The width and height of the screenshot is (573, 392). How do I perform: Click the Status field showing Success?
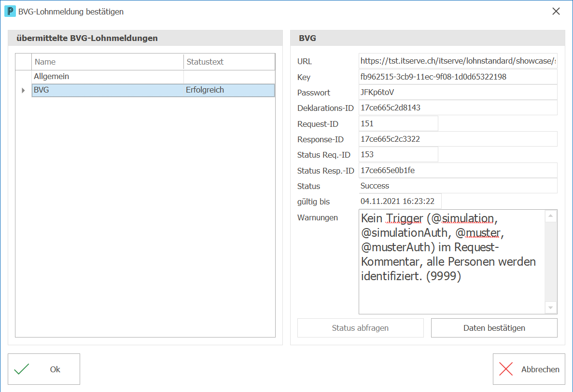click(x=458, y=186)
